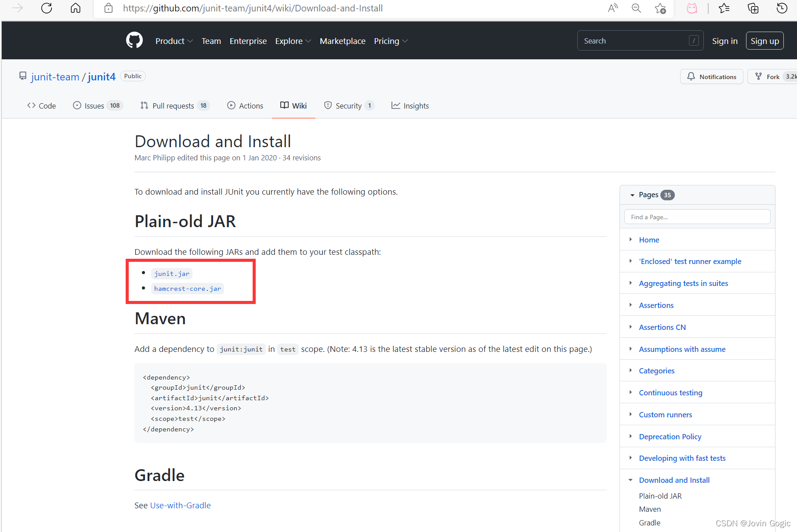Fork the junit4 repository
The image size is (797, 532).
point(772,76)
